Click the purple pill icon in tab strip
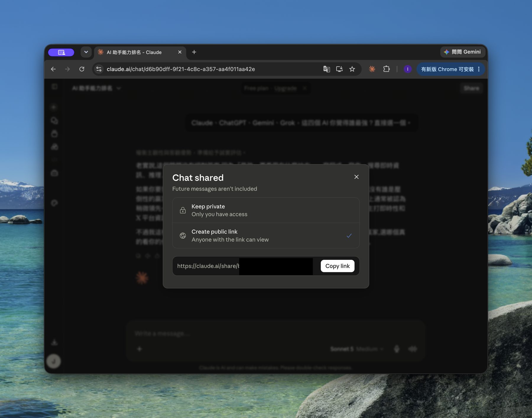This screenshot has height=418, width=532. point(61,52)
